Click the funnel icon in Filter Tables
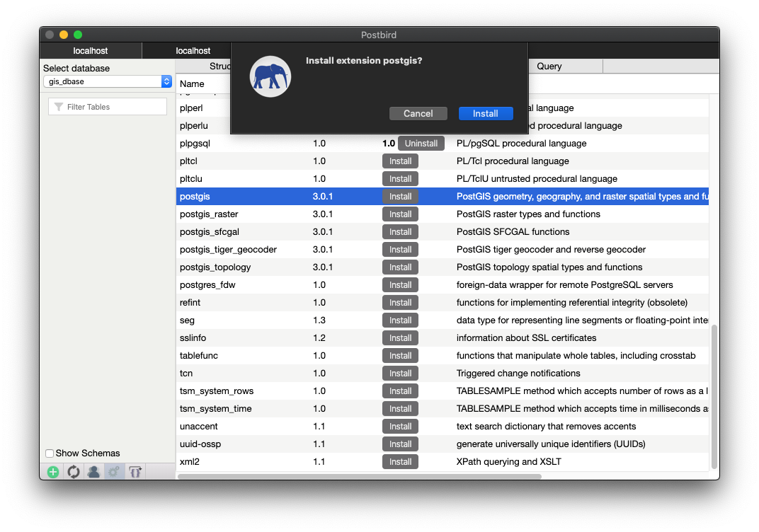The image size is (759, 532). point(59,107)
